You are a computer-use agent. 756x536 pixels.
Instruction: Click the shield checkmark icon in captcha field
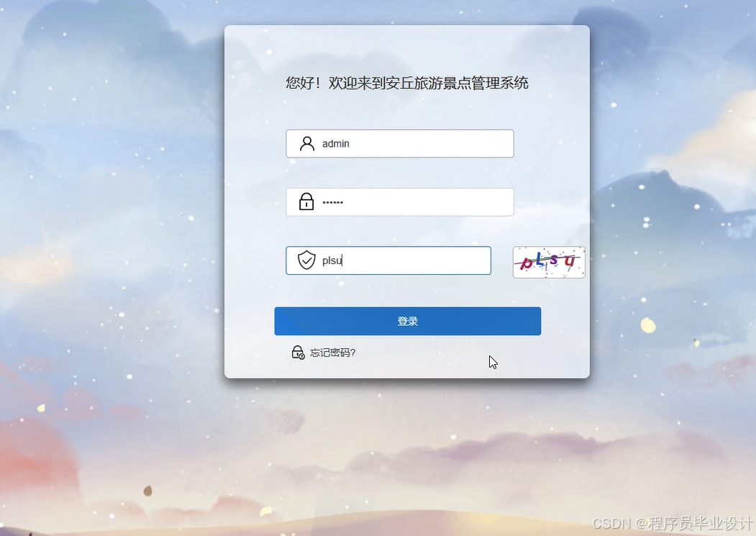(306, 260)
